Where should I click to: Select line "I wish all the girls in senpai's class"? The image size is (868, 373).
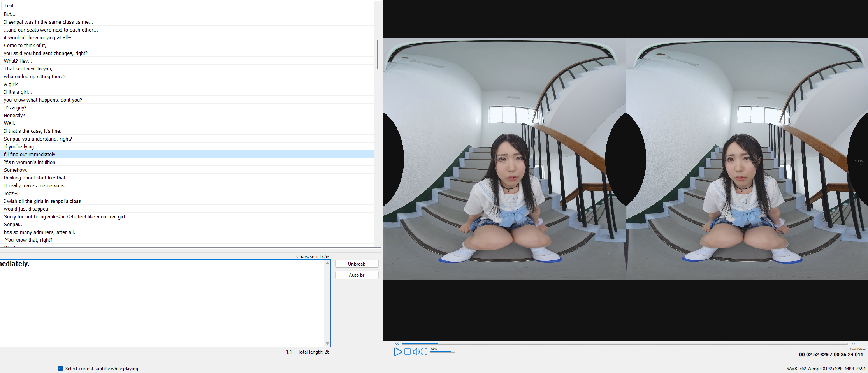click(x=188, y=201)
